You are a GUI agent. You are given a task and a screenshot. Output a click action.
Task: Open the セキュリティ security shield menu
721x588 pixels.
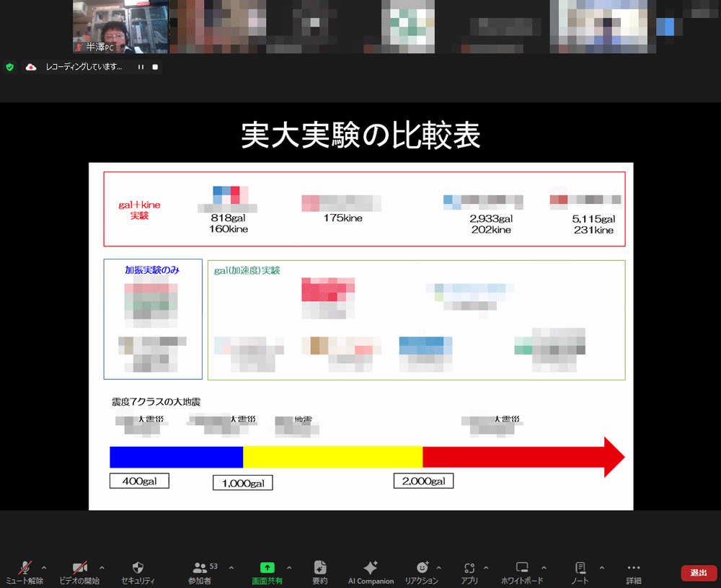pyautogui.click(x=138, y=571)
